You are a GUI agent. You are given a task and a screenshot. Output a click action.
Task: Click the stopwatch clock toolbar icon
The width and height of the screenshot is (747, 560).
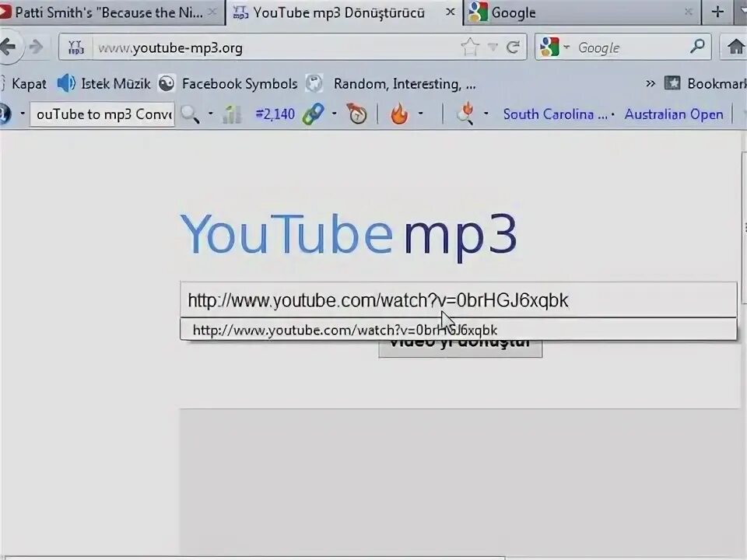356,114
